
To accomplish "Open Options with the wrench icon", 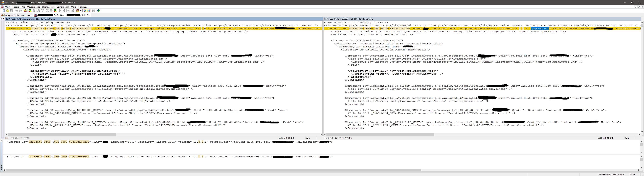I will pos(78,11).
